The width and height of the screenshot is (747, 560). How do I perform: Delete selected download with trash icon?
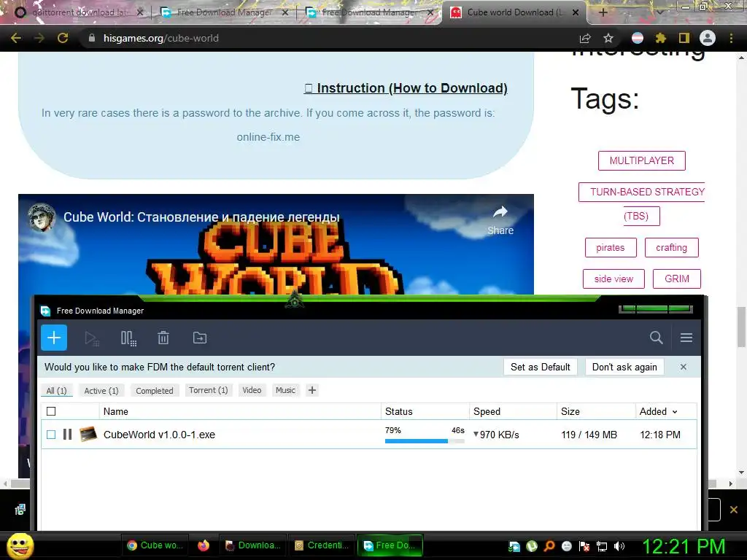(x=163, y=338)
